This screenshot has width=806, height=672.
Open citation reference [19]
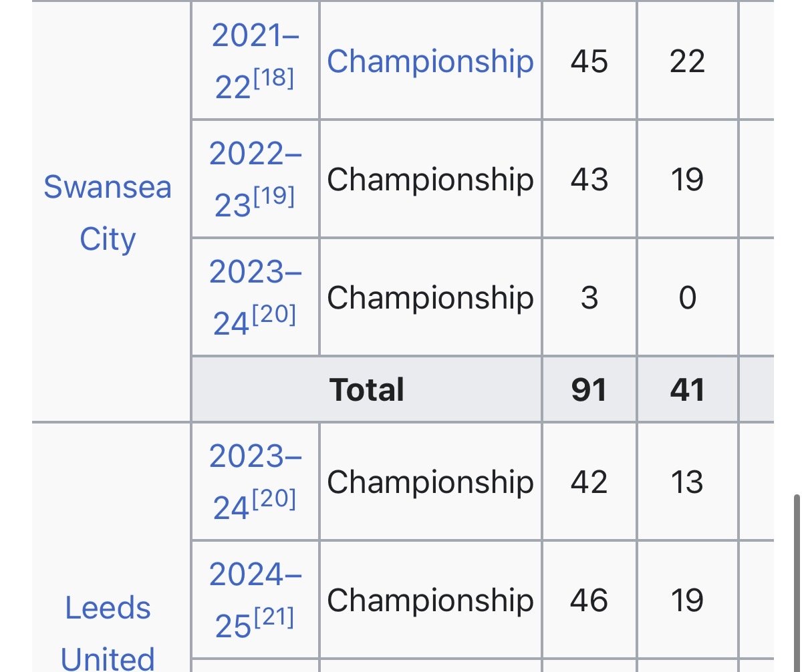[x=274, y=197]
